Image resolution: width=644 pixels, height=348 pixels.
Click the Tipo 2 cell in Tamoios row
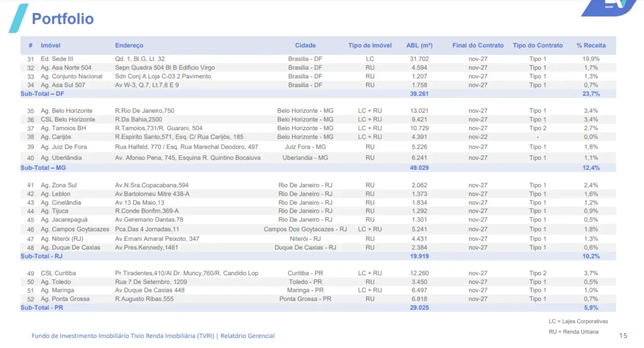[x=538, y=128]
